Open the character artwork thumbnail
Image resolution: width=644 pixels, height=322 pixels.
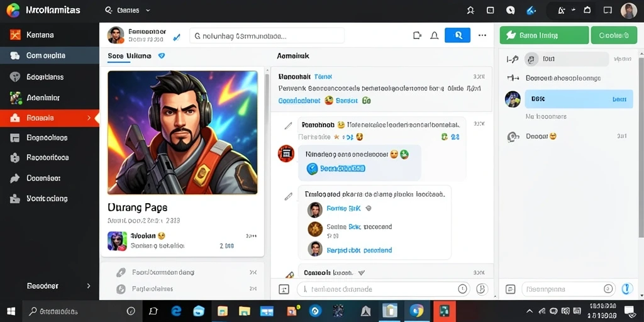click(x=183, y=132)
